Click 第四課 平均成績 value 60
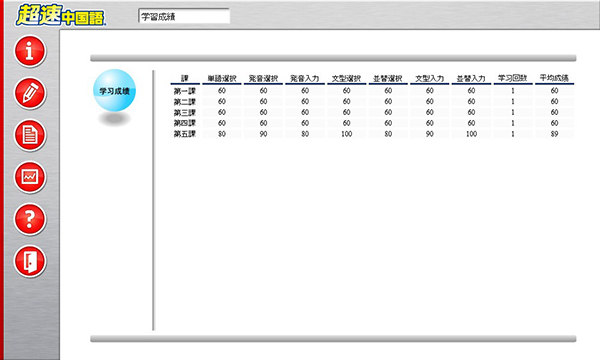Screen dimensions: 600x360 554,123
